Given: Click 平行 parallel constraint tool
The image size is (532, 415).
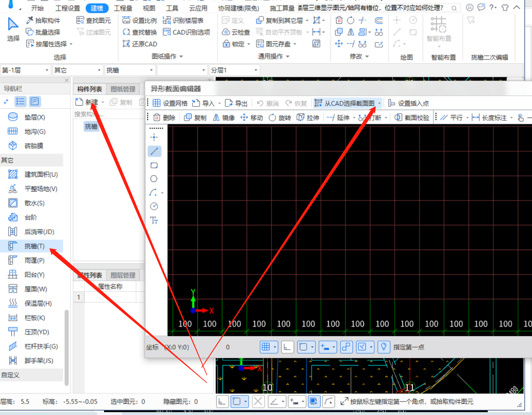Looking at the screenshot, I should click(451, 117).
